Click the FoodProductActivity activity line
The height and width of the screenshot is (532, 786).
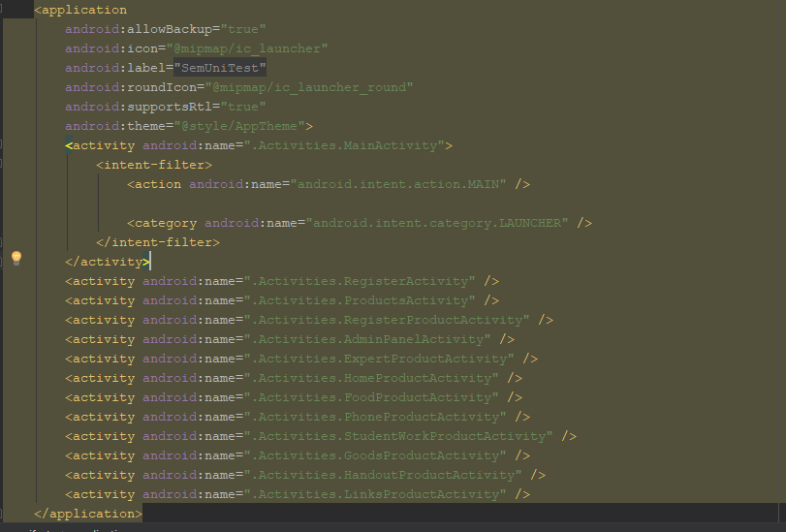294,397
